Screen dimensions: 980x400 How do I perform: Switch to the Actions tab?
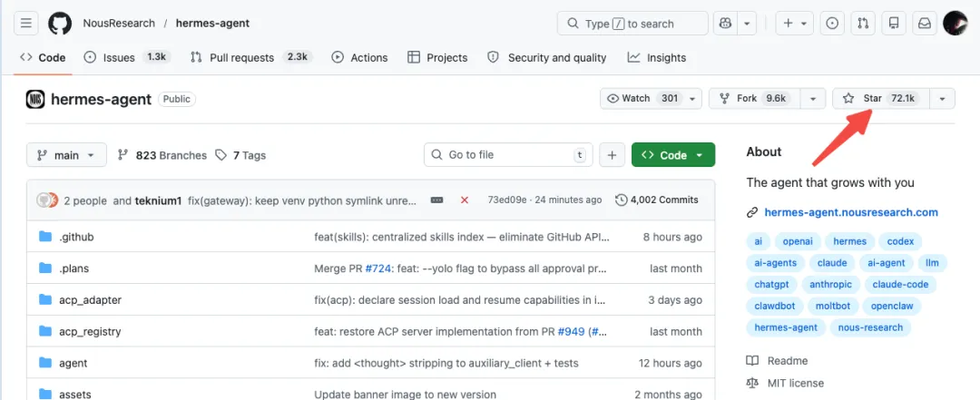point(359,57)
